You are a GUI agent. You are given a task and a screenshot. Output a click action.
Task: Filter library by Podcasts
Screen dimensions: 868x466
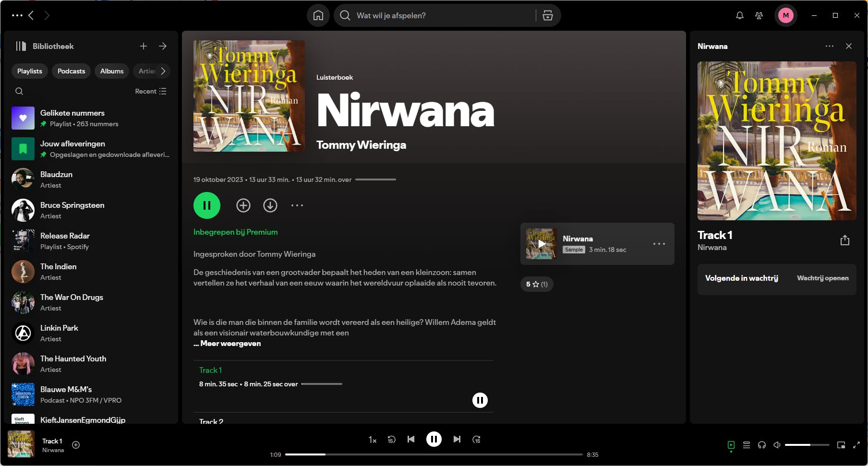(x=71, y=71)
